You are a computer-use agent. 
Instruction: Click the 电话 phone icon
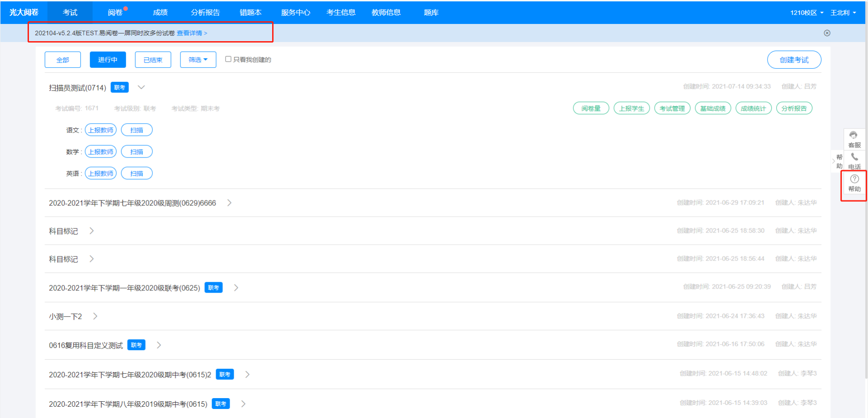[854, 157]
